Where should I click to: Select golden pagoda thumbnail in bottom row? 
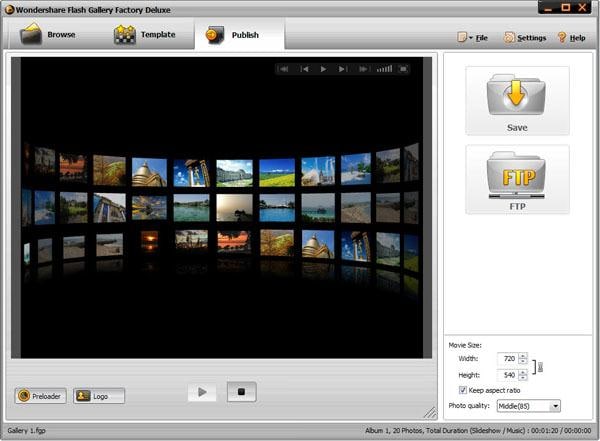[318, 244]
